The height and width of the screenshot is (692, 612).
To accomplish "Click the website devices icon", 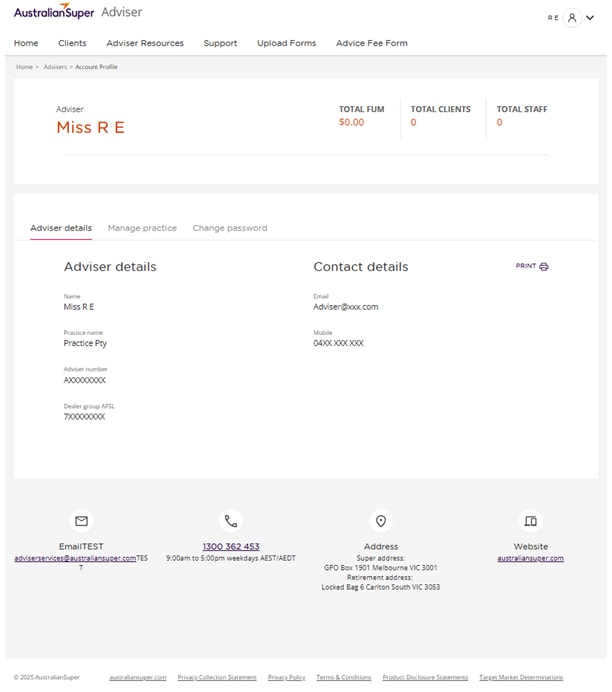I will point(530,521).
